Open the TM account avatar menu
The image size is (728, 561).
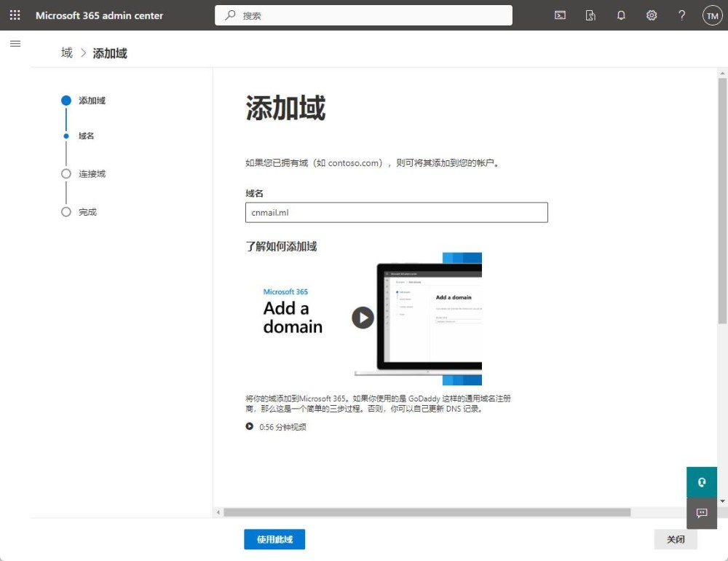click(x=712, y=15)
